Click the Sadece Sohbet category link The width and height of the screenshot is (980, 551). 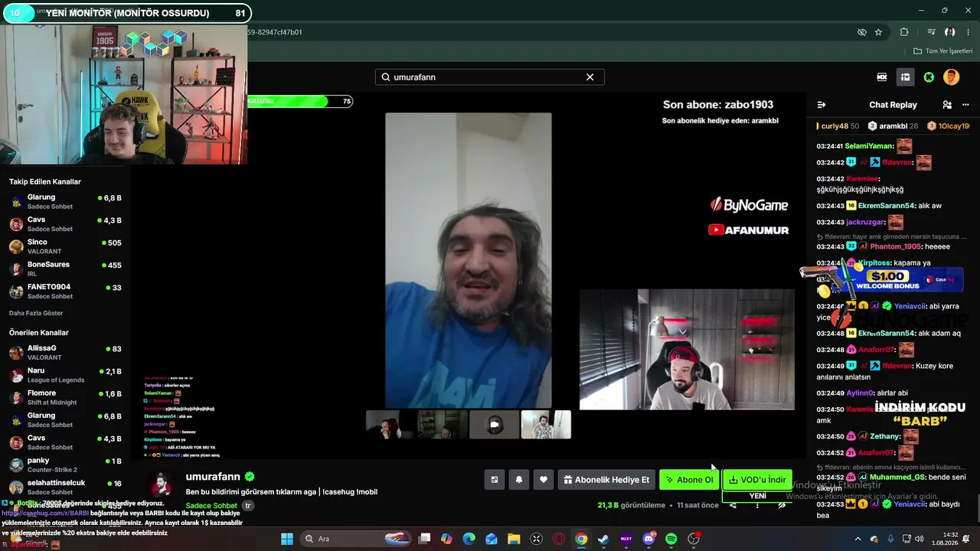[x=211, y=506]
